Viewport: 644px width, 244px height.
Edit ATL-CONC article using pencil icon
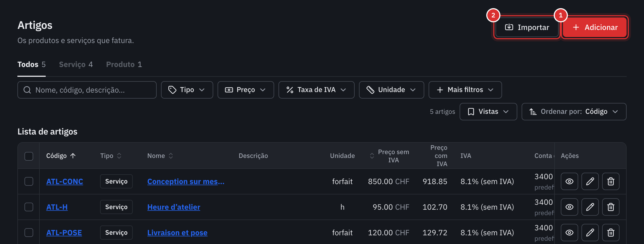(590, 181)
